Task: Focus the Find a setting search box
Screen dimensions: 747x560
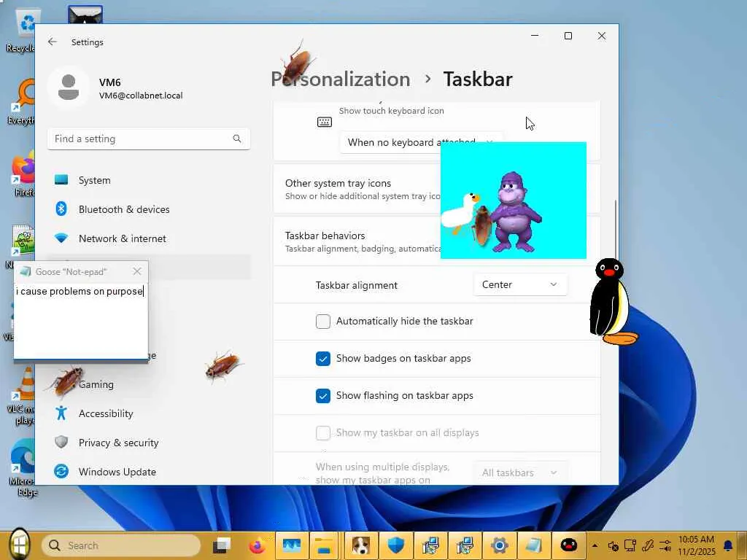Action: coord(149,139)
